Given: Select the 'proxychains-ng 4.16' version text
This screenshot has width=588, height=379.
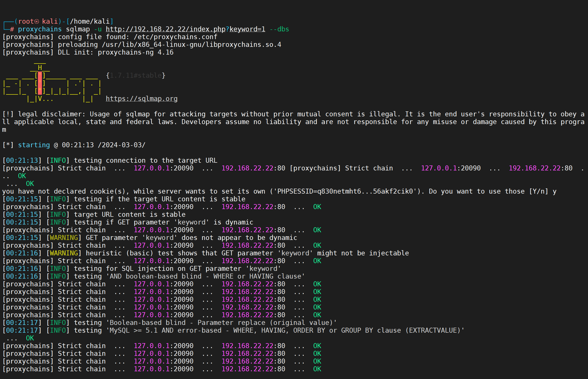Looking at the screenshot, I should point(136,52).
